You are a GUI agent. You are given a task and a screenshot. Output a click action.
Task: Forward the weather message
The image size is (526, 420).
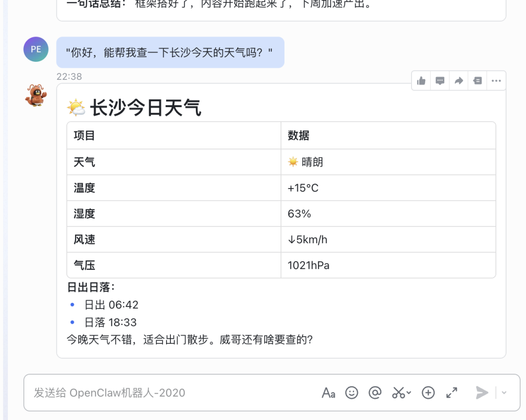458,81
